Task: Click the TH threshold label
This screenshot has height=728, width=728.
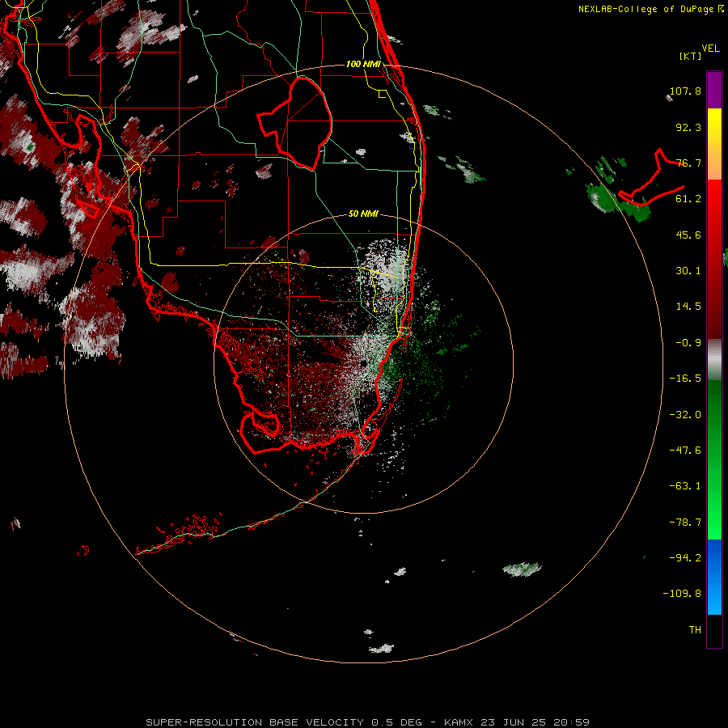Action: click(695, 630)
